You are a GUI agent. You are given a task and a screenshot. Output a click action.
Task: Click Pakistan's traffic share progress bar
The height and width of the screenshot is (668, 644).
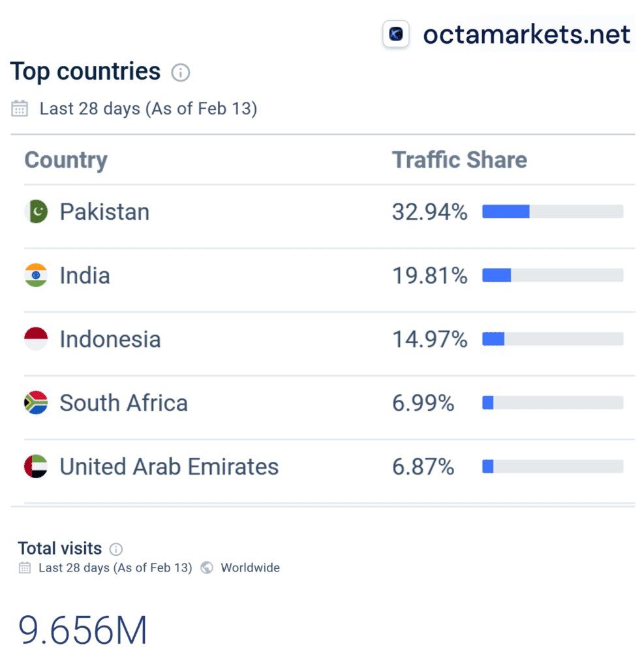point(552,211)
